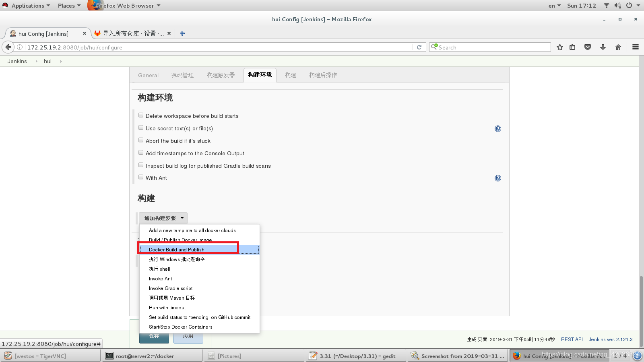Open root@server2 terminal taskbar window
Viewport: 644px width, 362px height.
[x=152, y=356]
